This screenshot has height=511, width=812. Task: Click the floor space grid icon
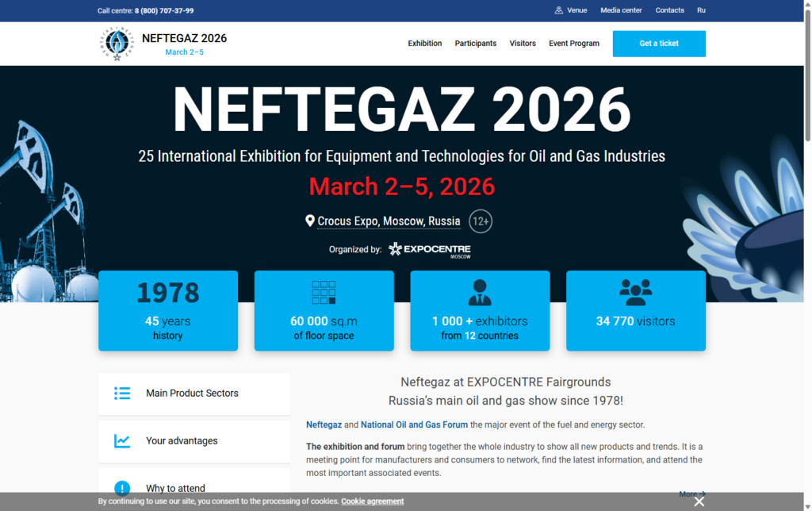coord(324,292)
